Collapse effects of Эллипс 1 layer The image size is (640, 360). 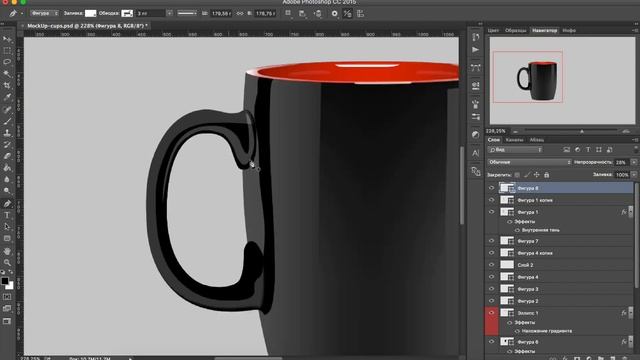click(x=631, y=313)
